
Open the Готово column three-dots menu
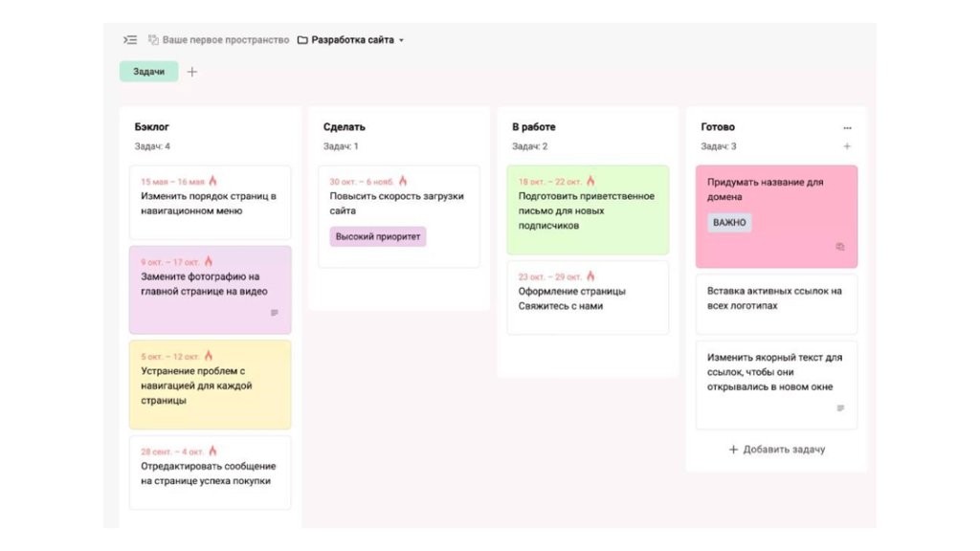point(847,127)
